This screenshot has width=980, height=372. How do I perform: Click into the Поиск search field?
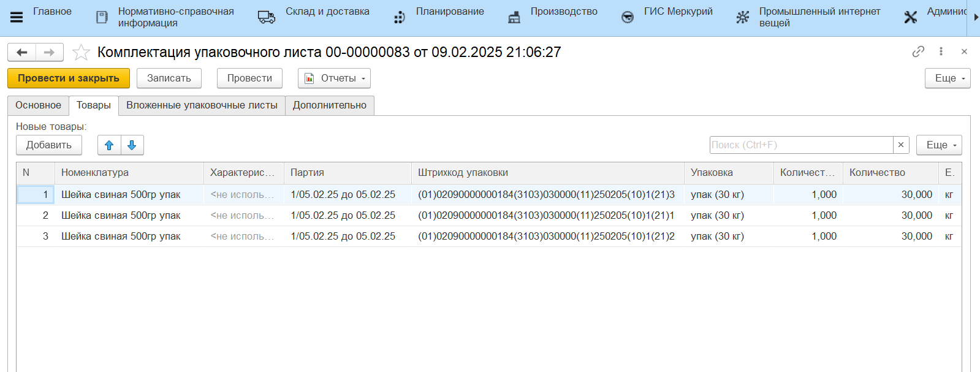click(x=800, y=145)
